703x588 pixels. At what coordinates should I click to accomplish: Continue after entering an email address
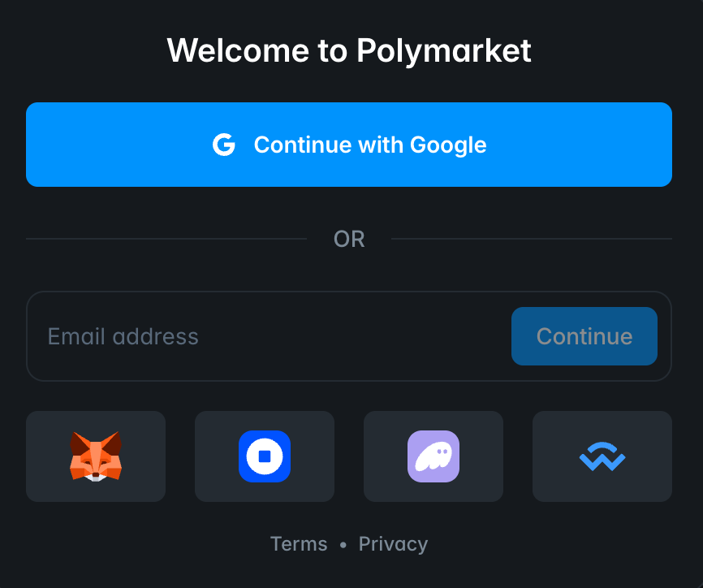pyautogui.click(x=584, y=335)
